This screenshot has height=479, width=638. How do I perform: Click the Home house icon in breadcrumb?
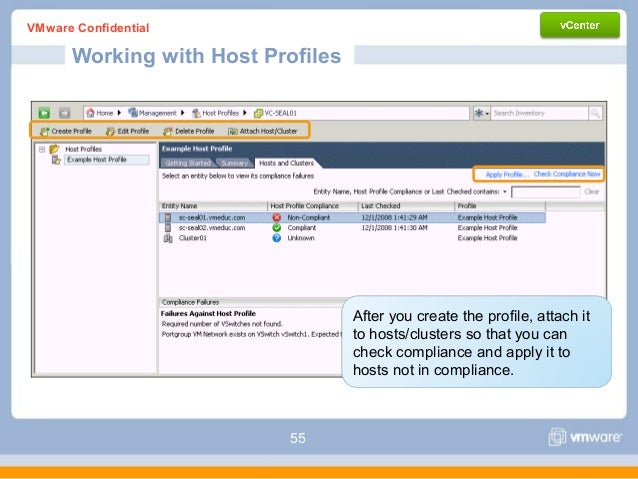click(90, 113)
